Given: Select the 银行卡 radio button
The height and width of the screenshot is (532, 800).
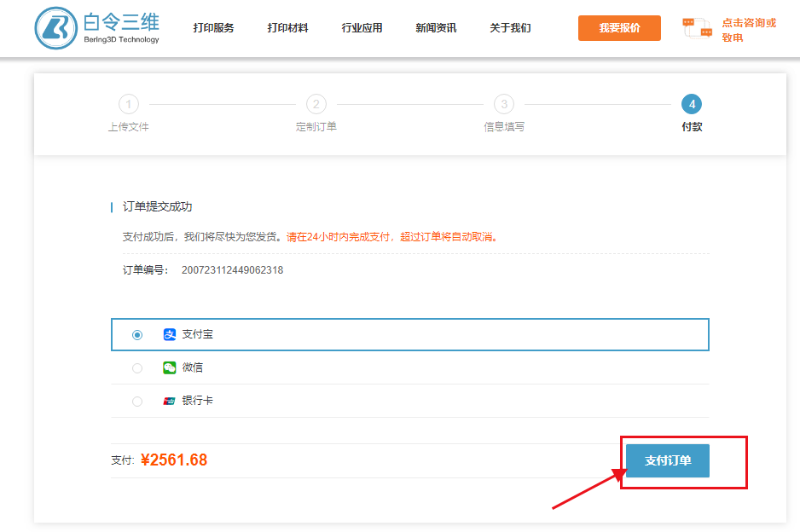Looking at the screenshot, I should coord(137,402).
